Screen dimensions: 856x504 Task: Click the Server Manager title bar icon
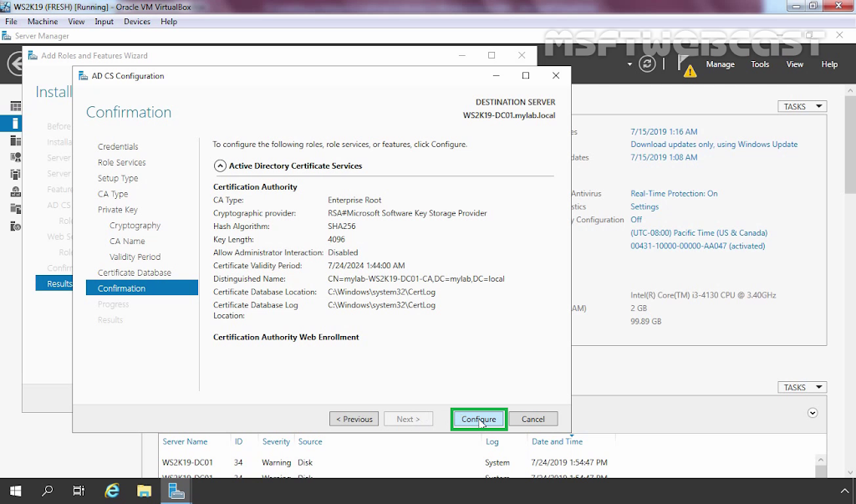[7, 36]
